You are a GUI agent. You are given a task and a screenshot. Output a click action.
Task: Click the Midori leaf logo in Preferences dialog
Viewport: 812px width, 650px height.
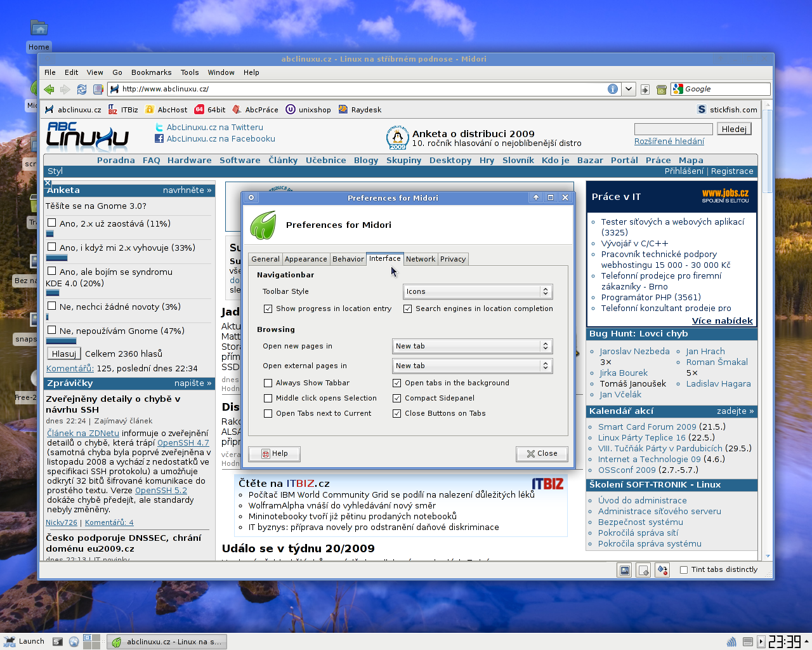tap(263, 225)
